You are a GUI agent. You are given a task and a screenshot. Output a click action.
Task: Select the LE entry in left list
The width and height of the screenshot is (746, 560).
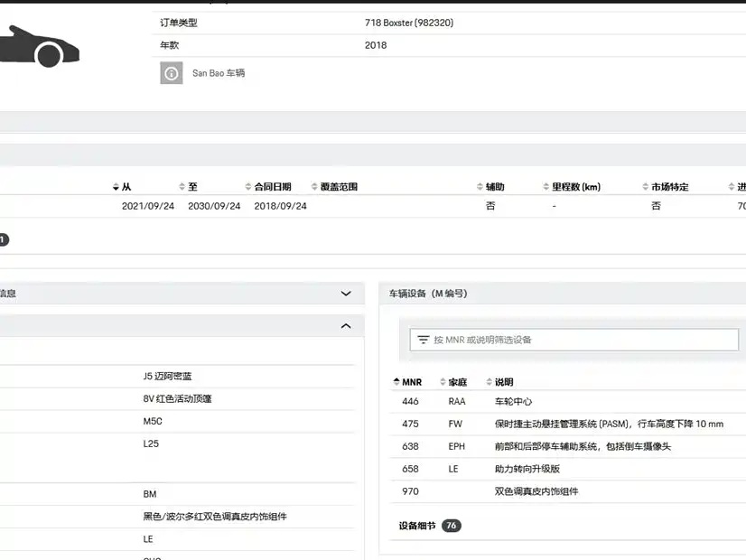pos(148,539)
